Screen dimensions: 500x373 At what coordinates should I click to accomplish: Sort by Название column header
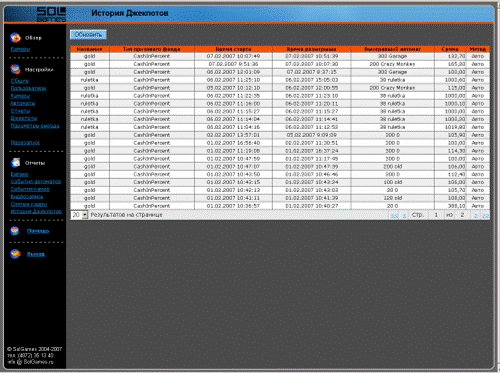pos(89,49)
